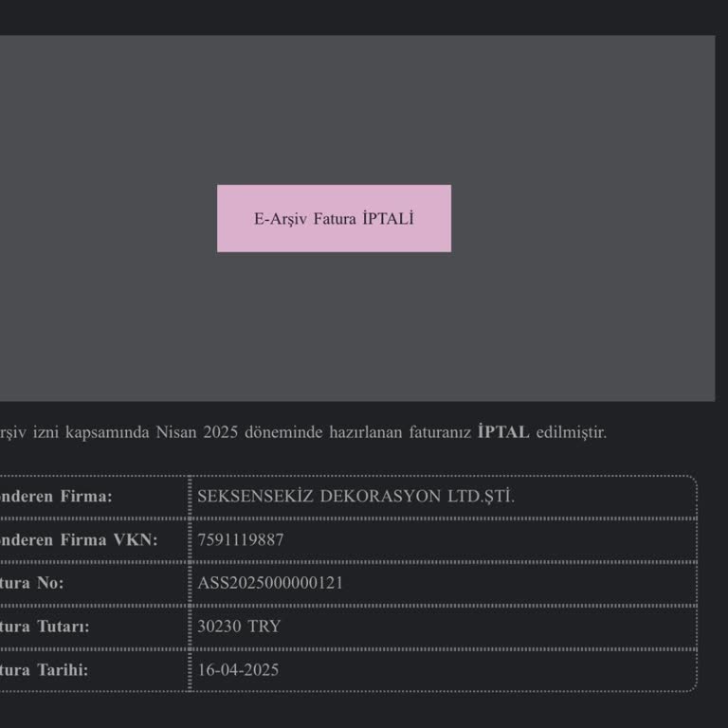728x728 pixels.
Task: Click the word kapsamında in the notice sentence
Action: [x=107, y=432]
